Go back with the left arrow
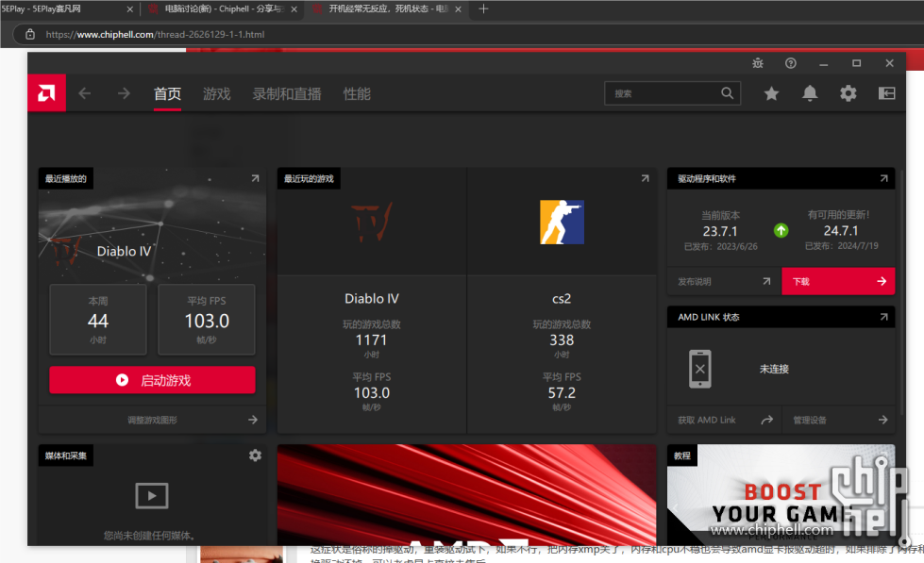This screenshot has width=924, height=563. click(x=85, y=93)
